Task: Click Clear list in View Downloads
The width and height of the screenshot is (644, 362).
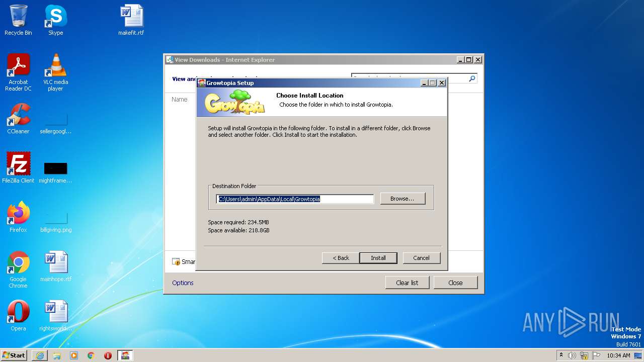Action: click(x=407, y=283)
